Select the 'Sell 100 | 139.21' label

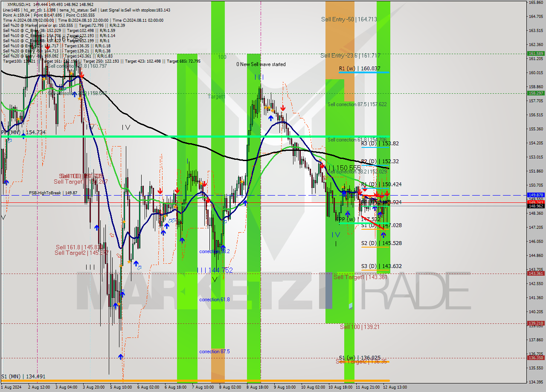click(360, 327)
